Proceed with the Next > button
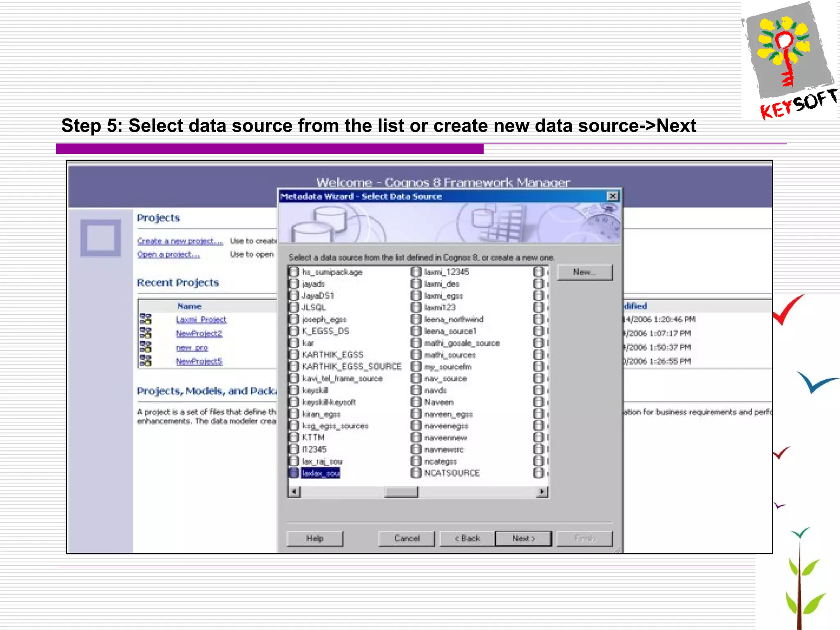 [523, 539]
